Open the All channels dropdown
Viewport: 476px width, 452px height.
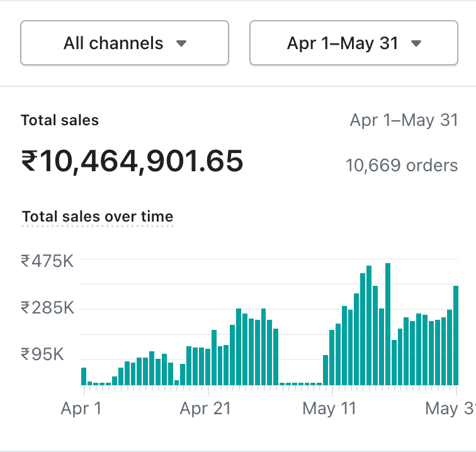[124, 43]
